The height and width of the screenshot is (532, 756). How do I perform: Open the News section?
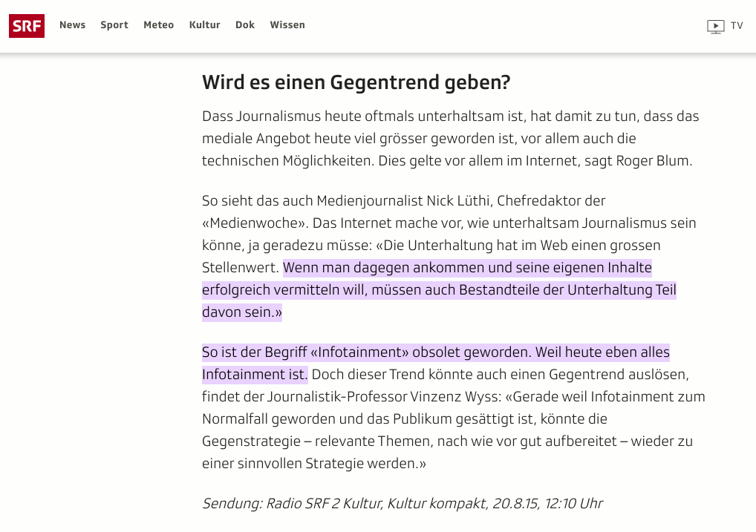(x=72, y=25)
